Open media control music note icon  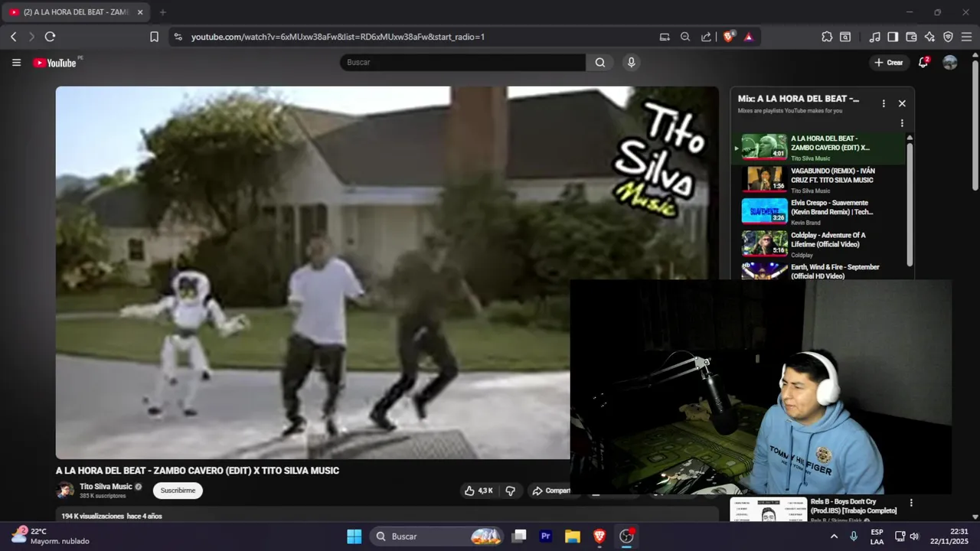pyautogui.click(x=874, y=37)
